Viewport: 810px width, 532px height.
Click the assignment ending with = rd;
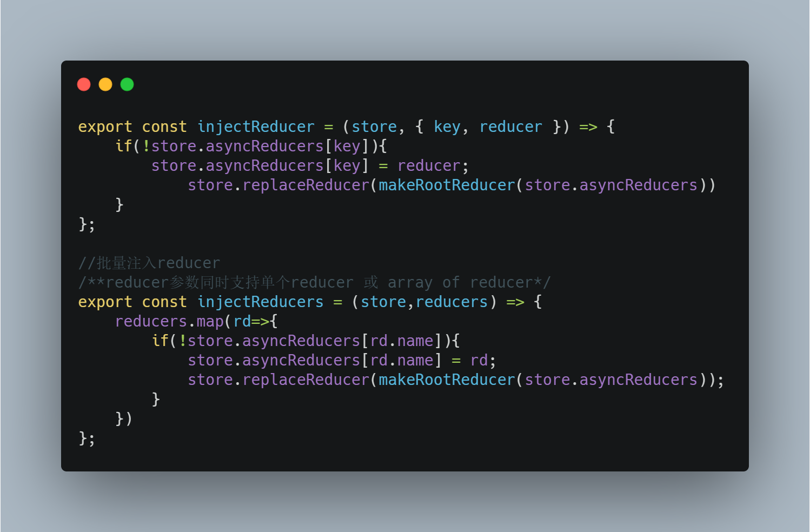(342, 361)
